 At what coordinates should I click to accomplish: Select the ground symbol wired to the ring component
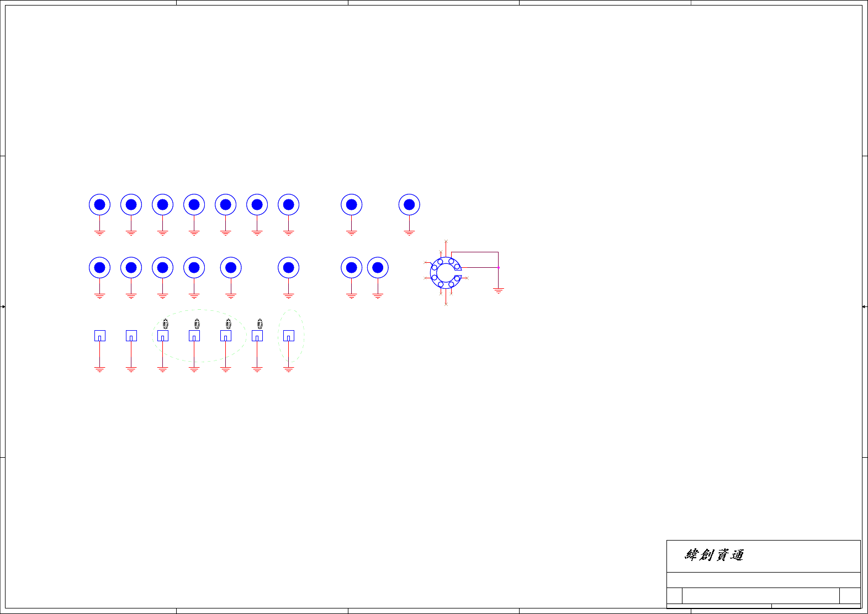point(498,290)
